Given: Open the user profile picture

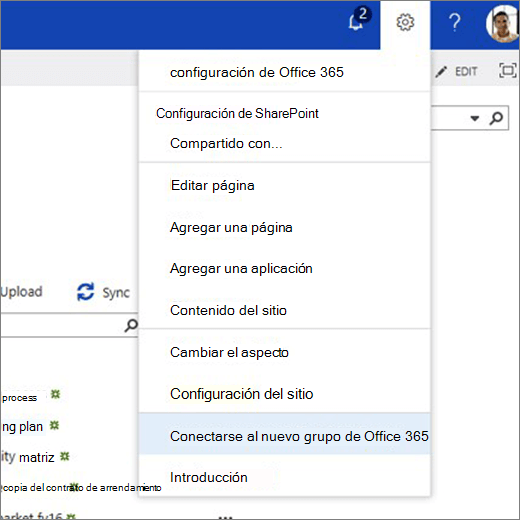Looking at the screenshot, I should (502, 24).
